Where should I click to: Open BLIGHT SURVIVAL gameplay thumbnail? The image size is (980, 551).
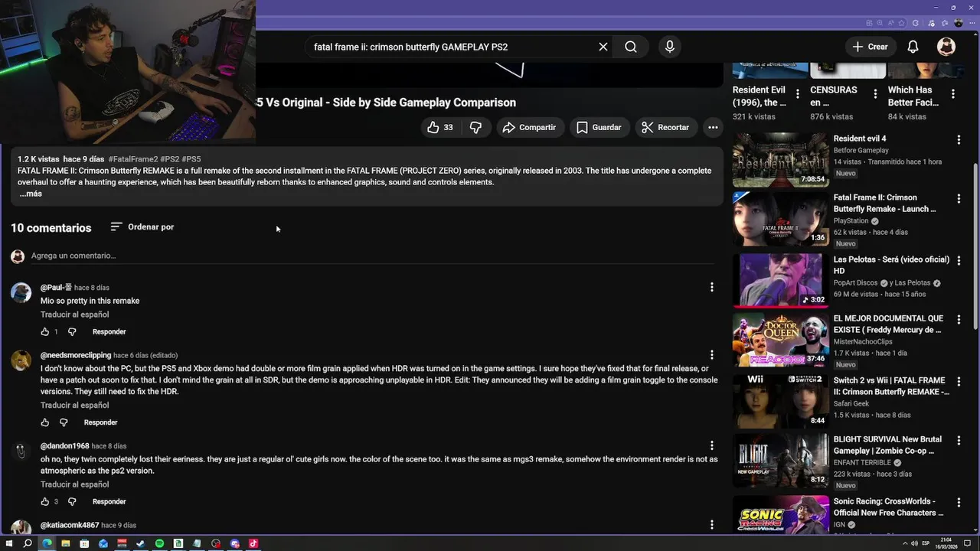[781, 461]
